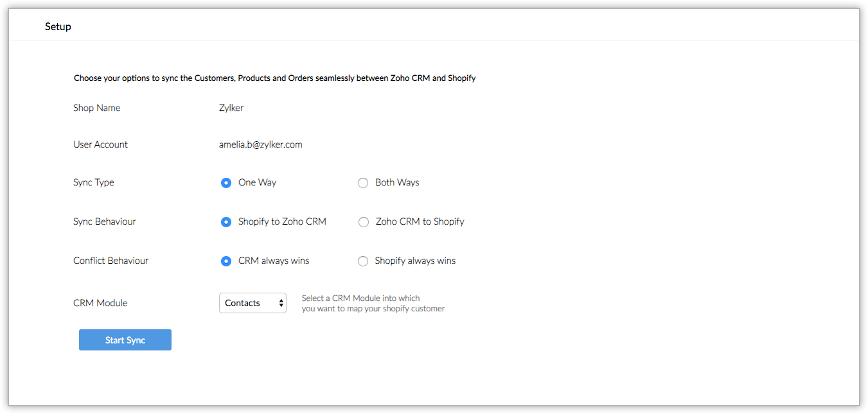This screenshot has width=868, height=414.
Task: Click the 'Select a CRM Module' helper text
Action: [373, 303]
